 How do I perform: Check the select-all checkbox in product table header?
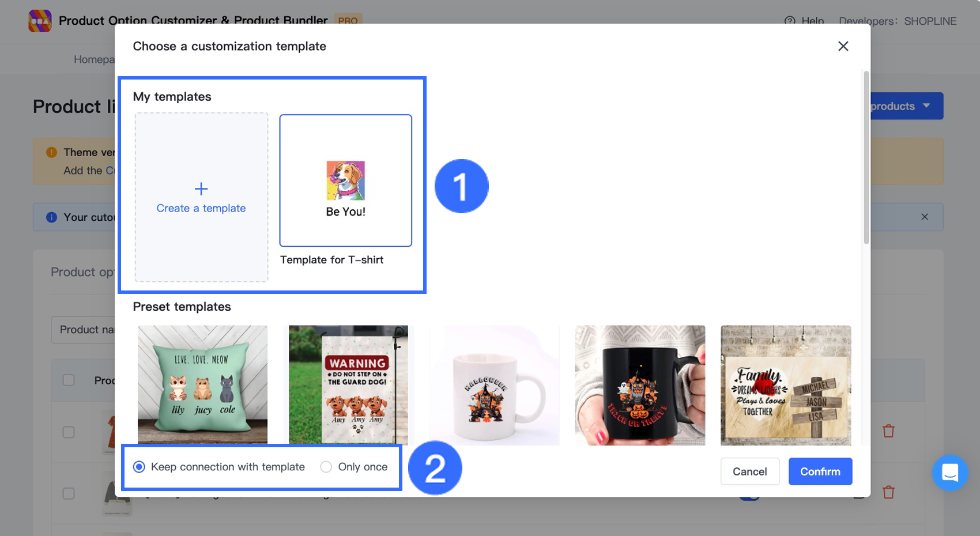69,380
